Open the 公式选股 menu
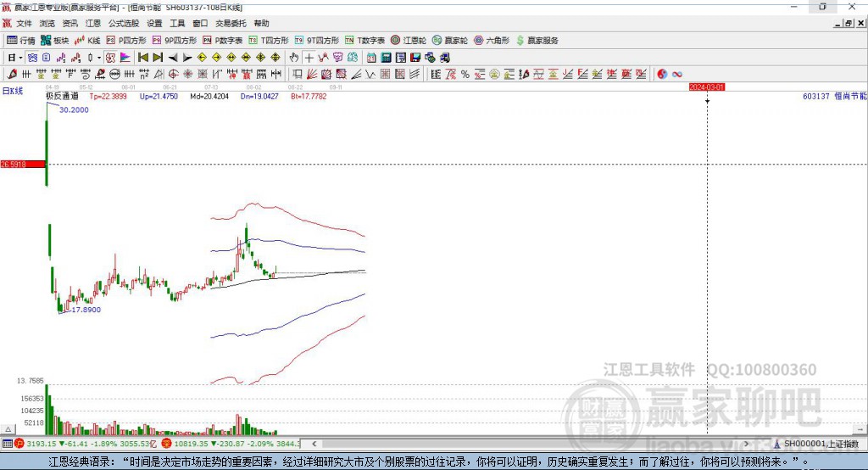The height and width of the screenshot is (470, 868). click(x=123, y=24)
